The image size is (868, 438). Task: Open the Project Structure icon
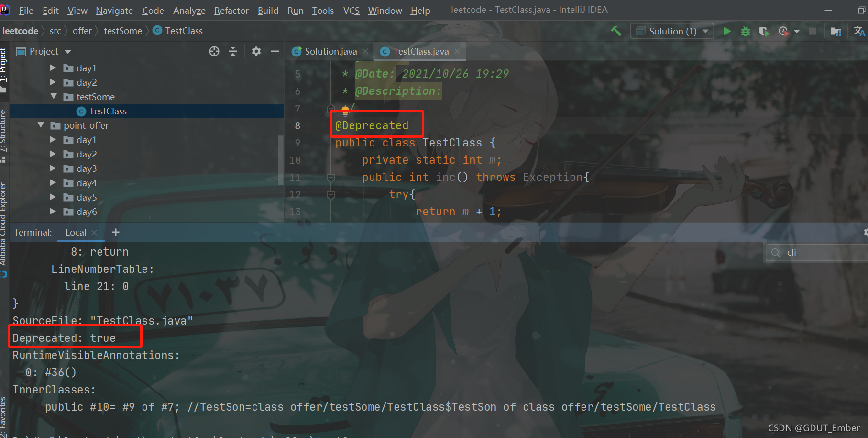pos(835,31)
